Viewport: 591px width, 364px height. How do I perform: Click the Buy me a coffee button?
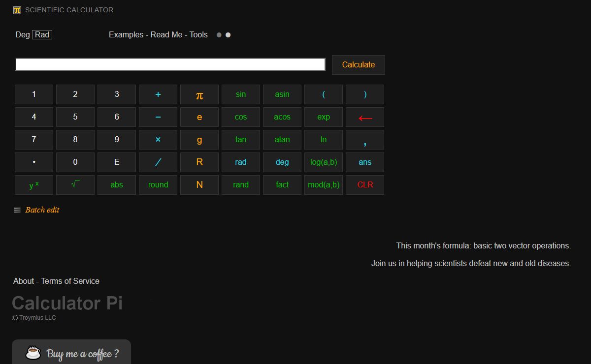[x=71, y=352]
